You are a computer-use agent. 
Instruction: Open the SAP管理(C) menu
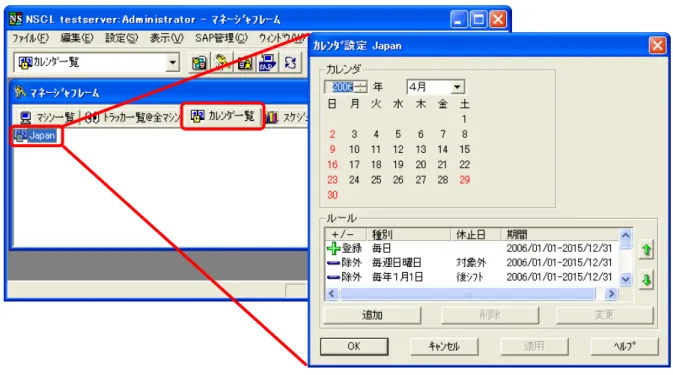click(221, 38)
